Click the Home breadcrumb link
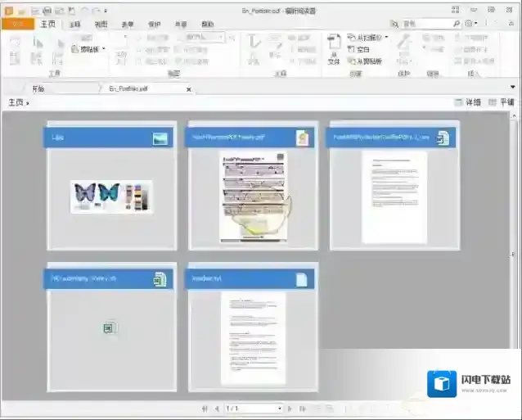 (16, 102)
